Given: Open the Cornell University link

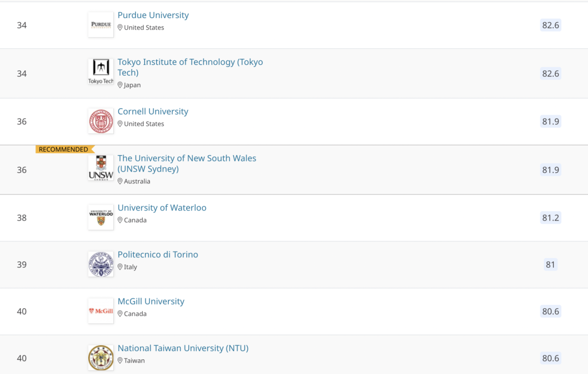Looking at the screenshot, I should click(153, 112).
